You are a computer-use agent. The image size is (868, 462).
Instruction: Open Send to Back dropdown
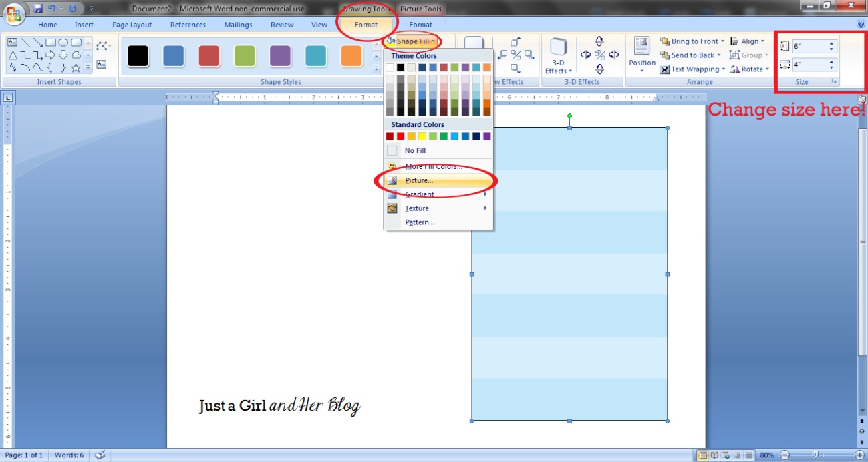692,55
